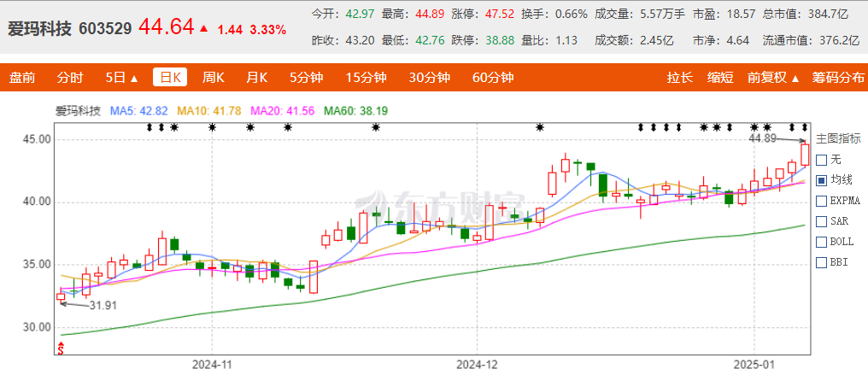This screenshot has width=868, height=375.
Task: Click the MA60: 38.19 legend label
Action: coord(356,110)
